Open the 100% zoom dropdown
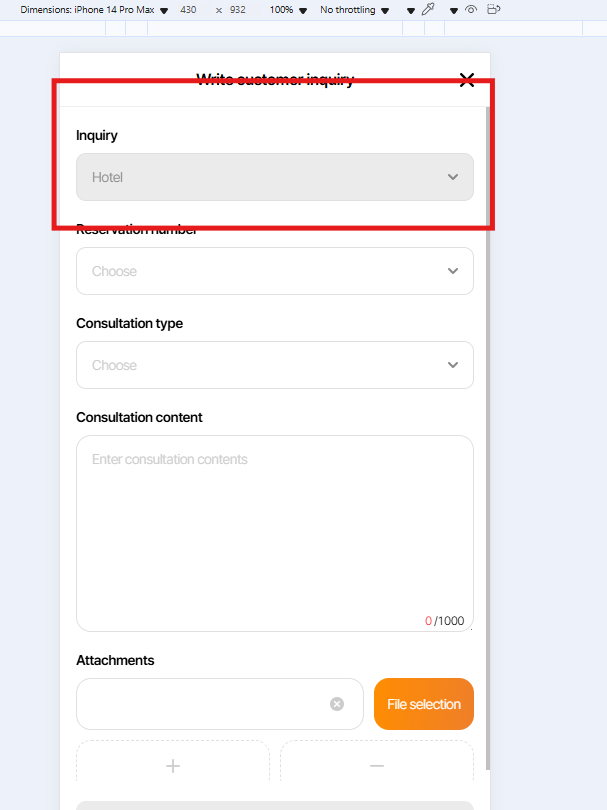 click(287, 9)
